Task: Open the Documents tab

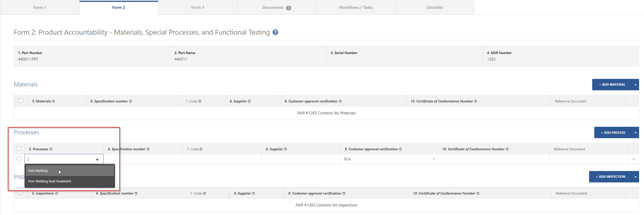Action: point(277,8)
